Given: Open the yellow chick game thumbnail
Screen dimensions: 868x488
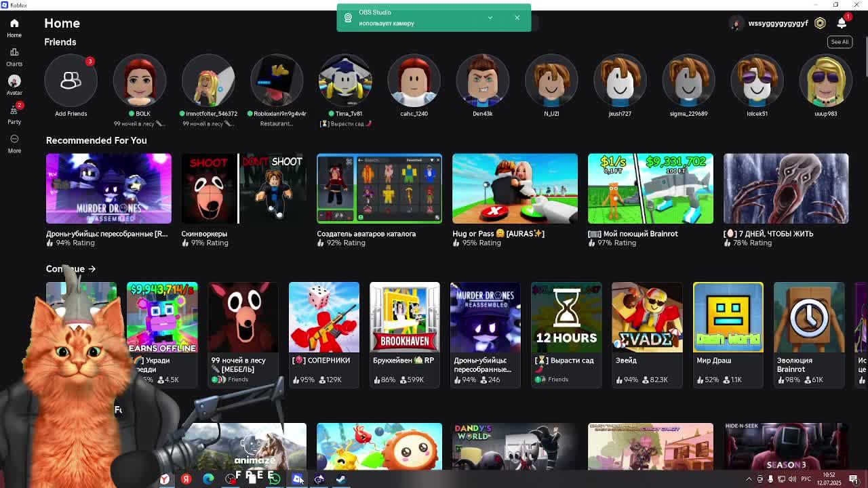Looking at the screenshot, I should 379,447.
